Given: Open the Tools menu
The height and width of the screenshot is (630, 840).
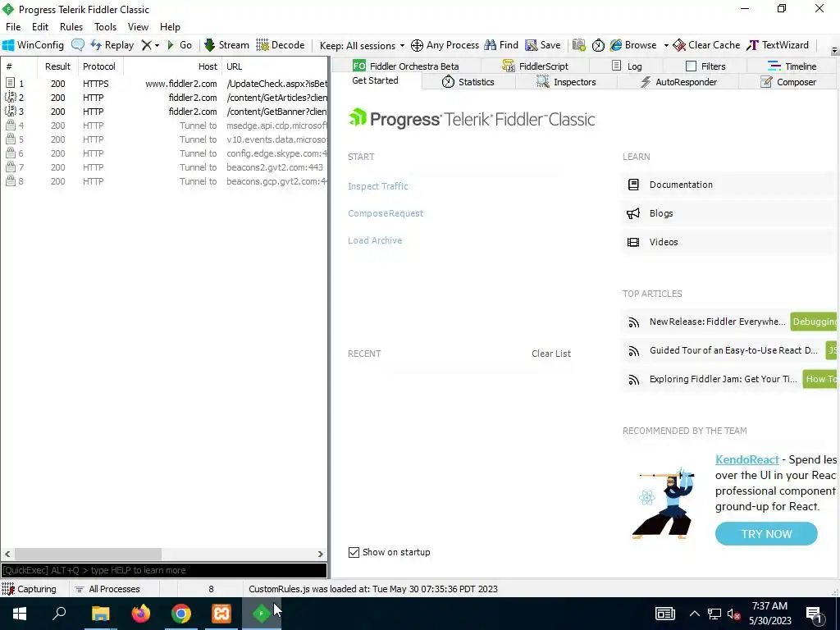Looking at the screenshot, I should [x=106, y=27].
